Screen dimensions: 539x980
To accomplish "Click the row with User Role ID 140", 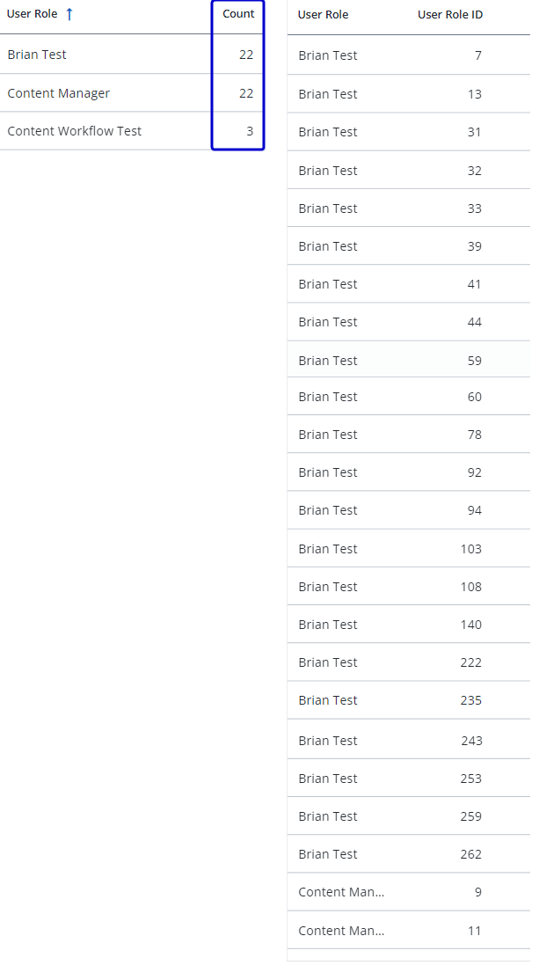I will tap(409, 625).
